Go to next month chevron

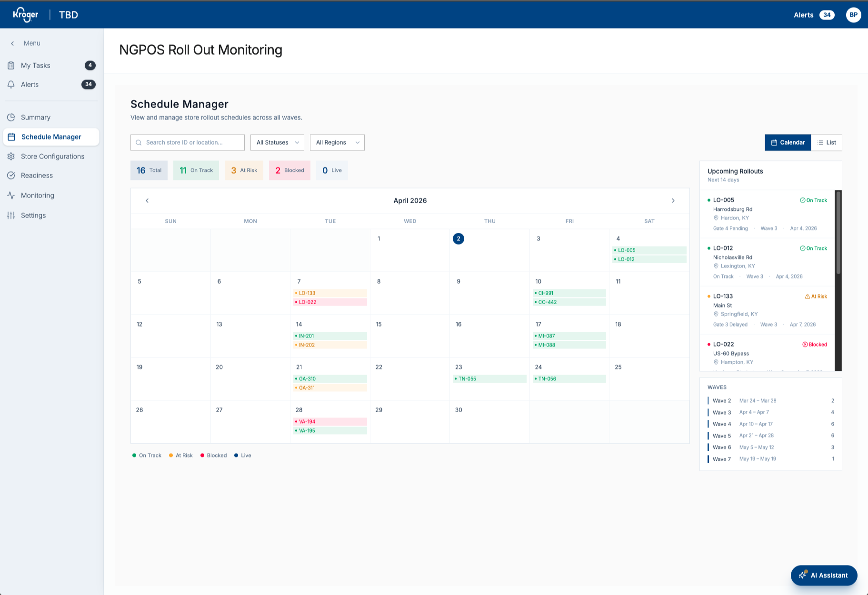coord(673,201)
